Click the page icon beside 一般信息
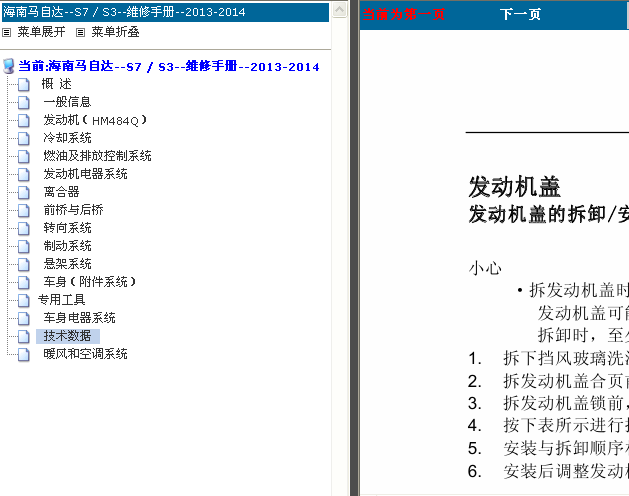Viewport: 629px width, 496px height. click(24, 103)
